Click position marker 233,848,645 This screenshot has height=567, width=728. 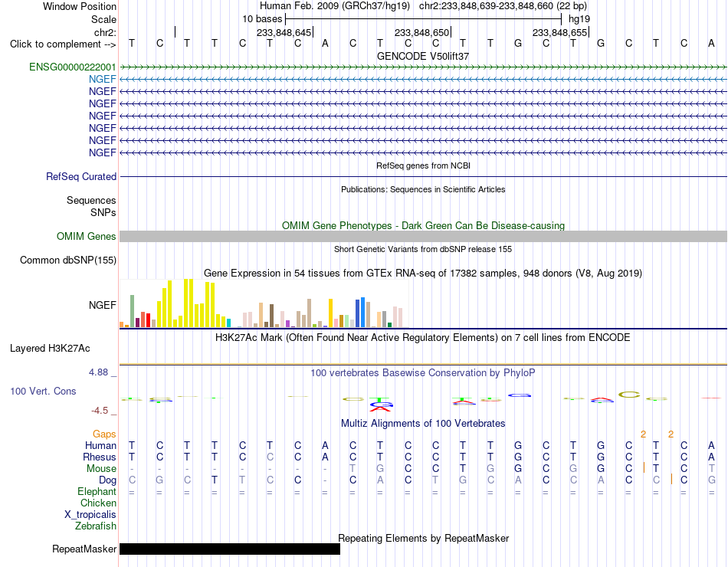pos(284,32)
